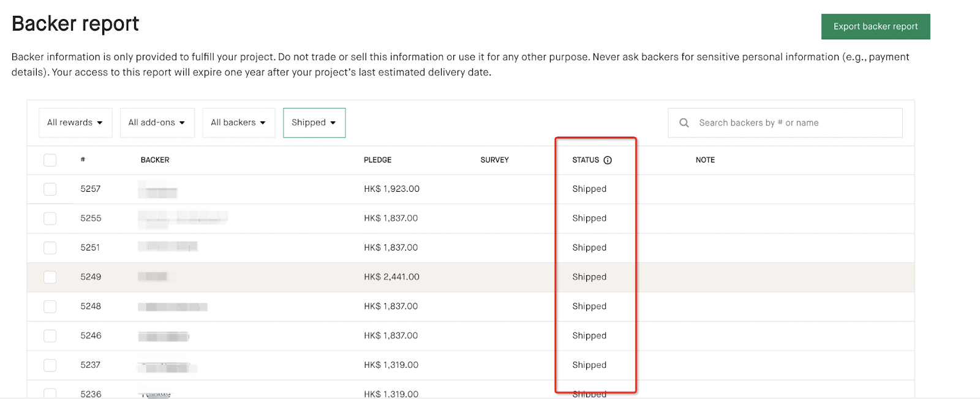
Task: Click the Note column header
Action: (x=705, y=160)
